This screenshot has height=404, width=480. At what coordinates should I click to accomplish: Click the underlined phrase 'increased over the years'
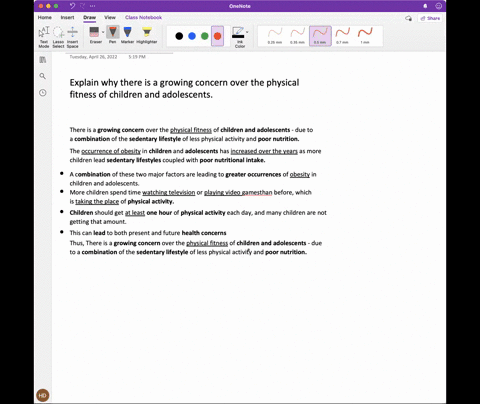pyautogui.click(x=264, y=151)
